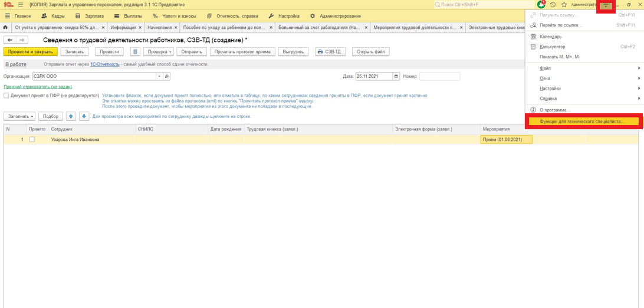Open Calculator from the service menu
Viewport: 644px width, 308px height.
pyautogui.click(x=584, y=47)
